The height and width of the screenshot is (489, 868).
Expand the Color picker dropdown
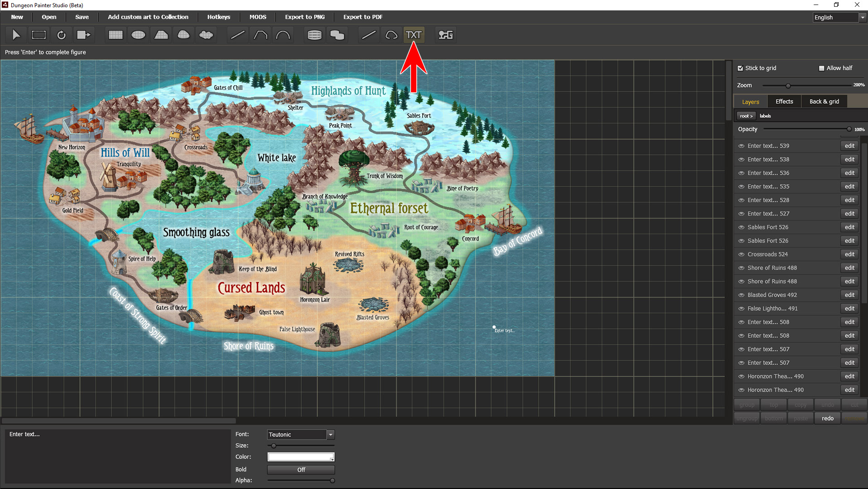pyautogui.click(x=332, y=459)
